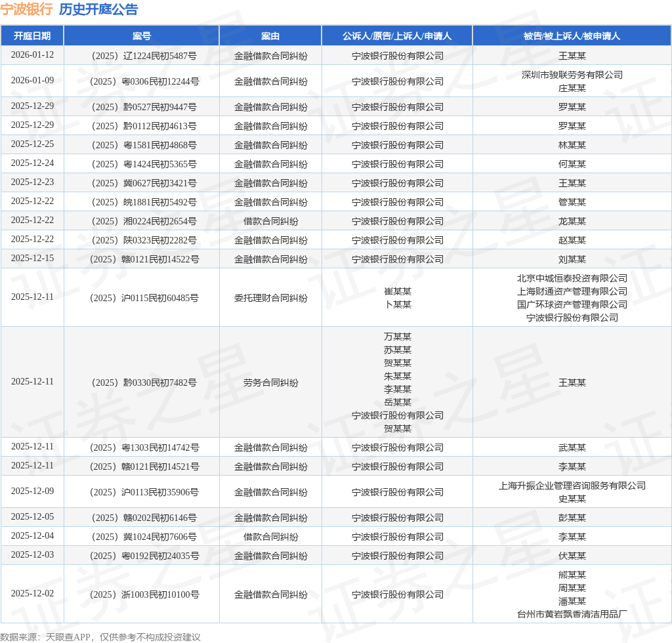Click defendant 国广环球资产管理有限公司
This screenshot has width=672, height=643.
pyautogui.click(x=572, y=304)
